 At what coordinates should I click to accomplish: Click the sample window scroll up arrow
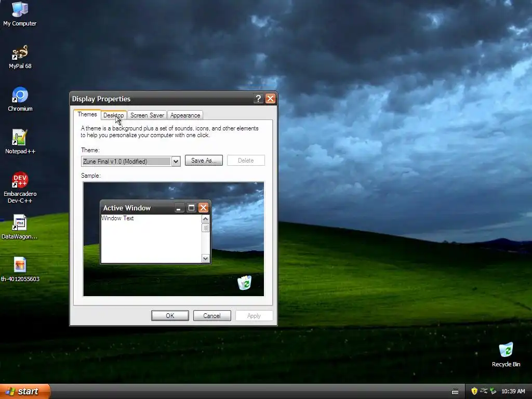pos(205,219)
